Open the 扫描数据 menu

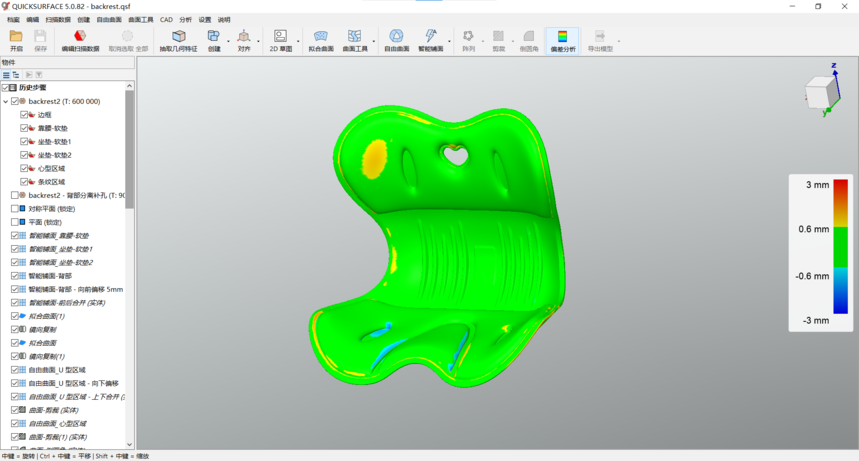point(58,20)
